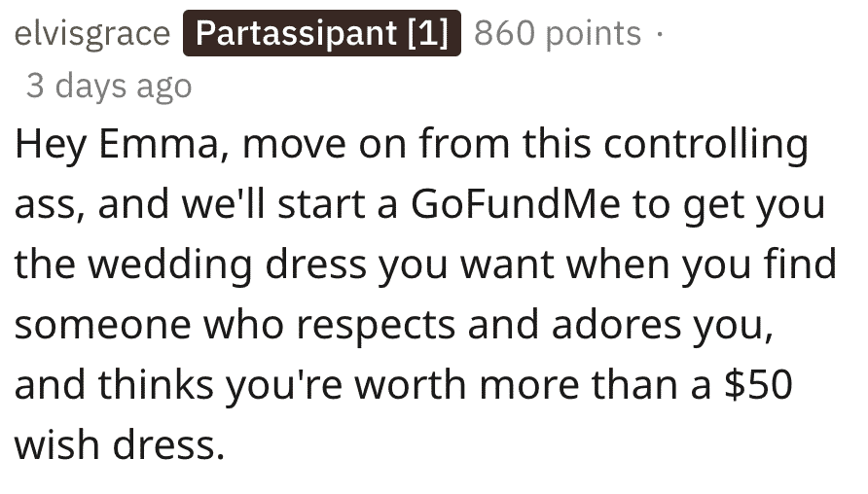868x494 pixels.
Task: Click the word controlling in comment
Action: 705,144
